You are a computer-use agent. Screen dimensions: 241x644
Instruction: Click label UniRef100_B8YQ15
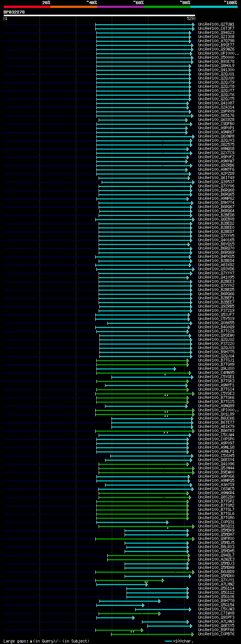coord(216,244)
